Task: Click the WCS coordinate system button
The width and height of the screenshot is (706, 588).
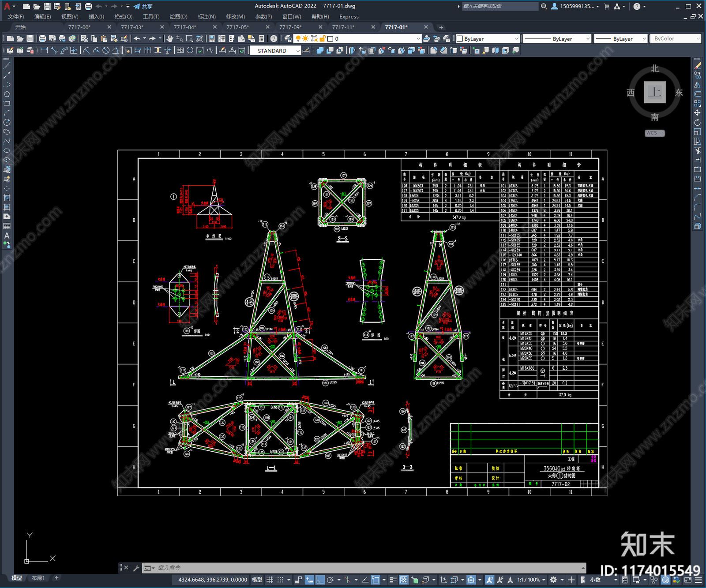Action: pos(654,133)
